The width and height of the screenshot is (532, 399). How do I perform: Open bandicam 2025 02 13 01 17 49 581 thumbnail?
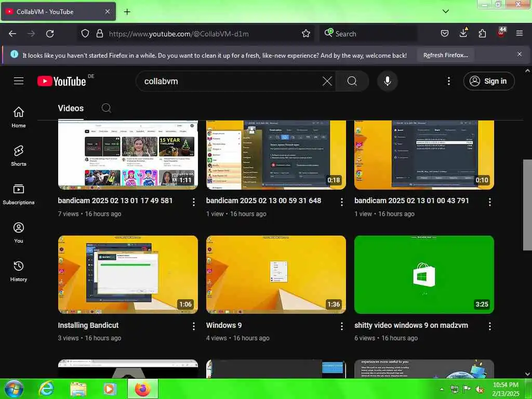tap(128, 155)
